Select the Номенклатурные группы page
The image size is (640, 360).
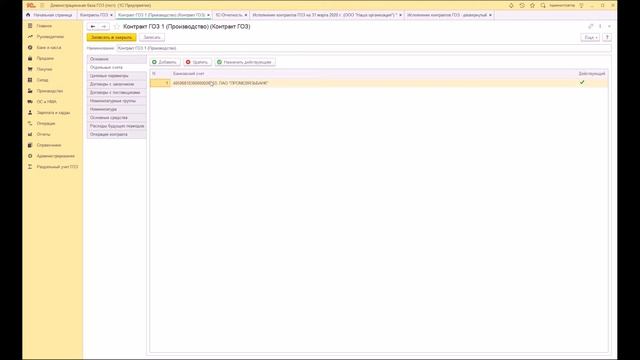[x=117, y=101]
